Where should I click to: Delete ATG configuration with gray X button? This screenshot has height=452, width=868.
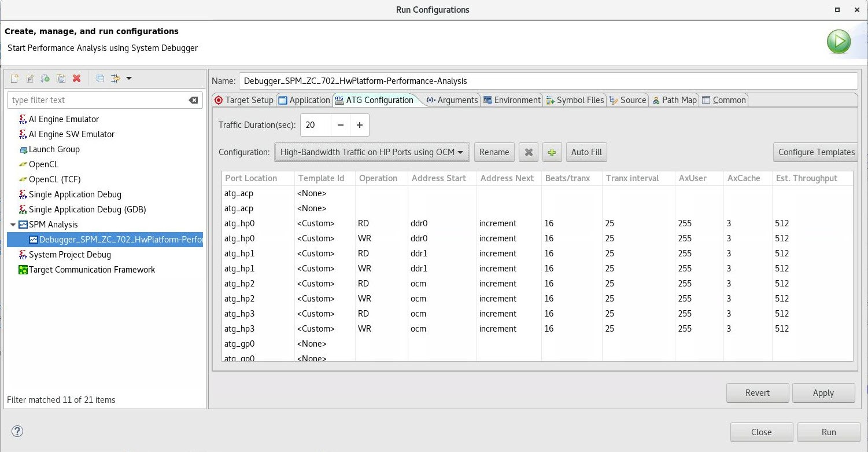click(528, 152)
